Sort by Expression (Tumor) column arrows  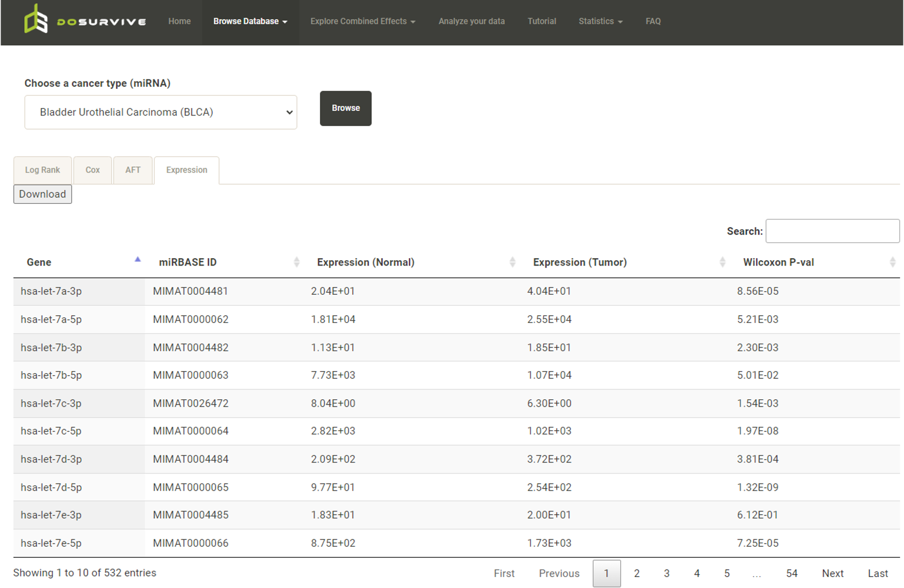point(723,262)
